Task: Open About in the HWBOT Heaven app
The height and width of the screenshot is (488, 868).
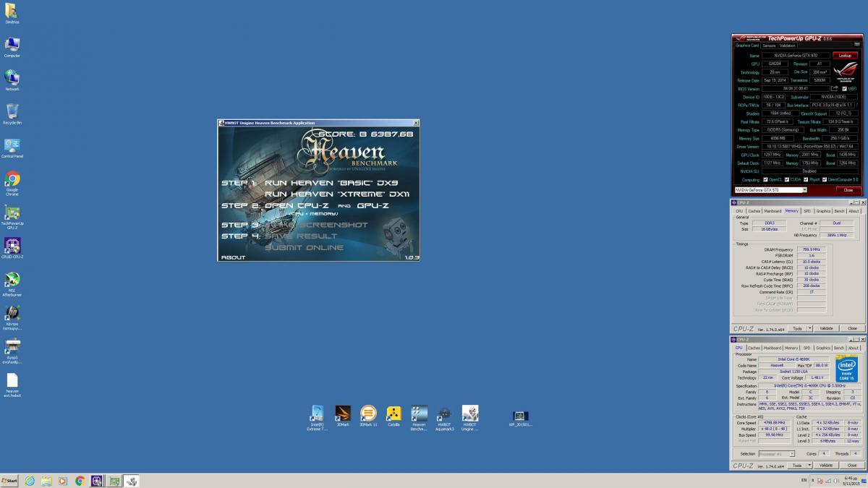Action: [233, 257]
